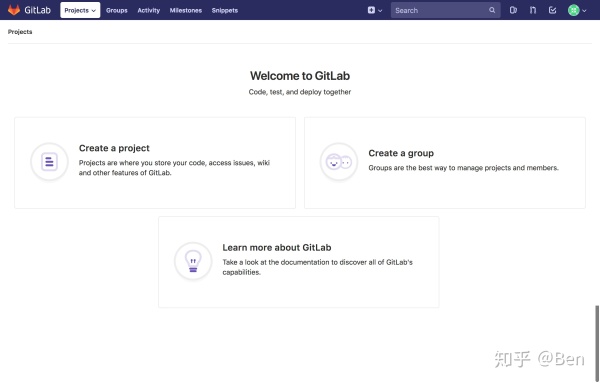Open the to-do list icon
The image size is (600, 383).
click(x=552, y=10)
